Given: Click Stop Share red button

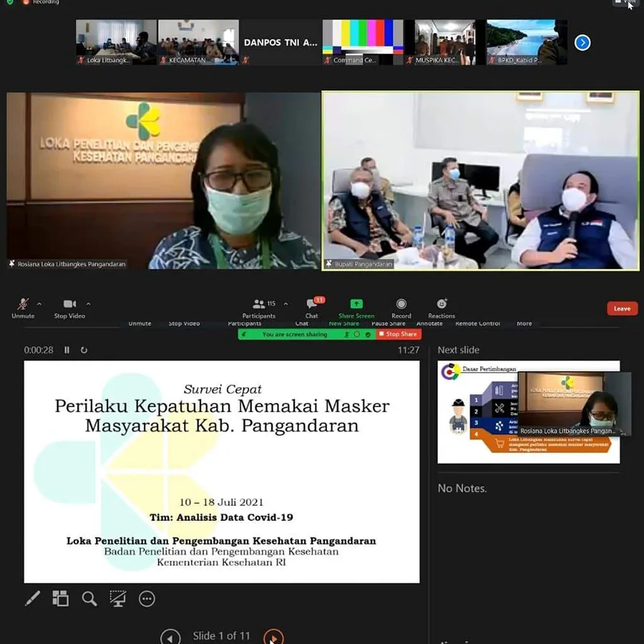Looking at the screenshot, I should (399, 334).
